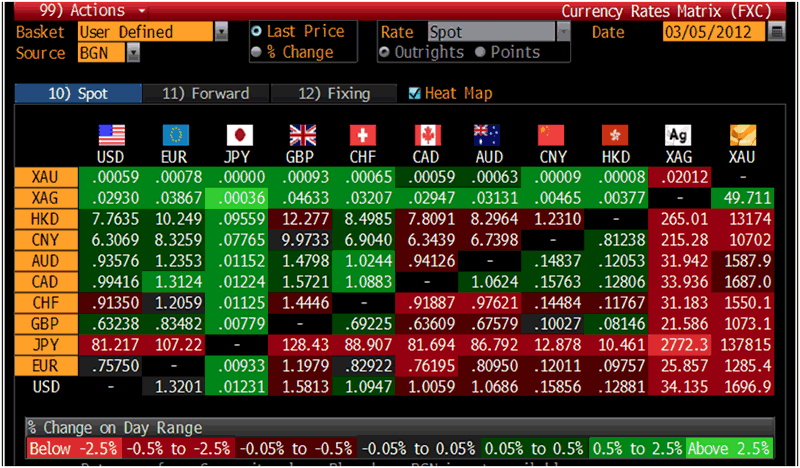
Task: Select the Last Price radio button
Action: click(x=256, y=32)
